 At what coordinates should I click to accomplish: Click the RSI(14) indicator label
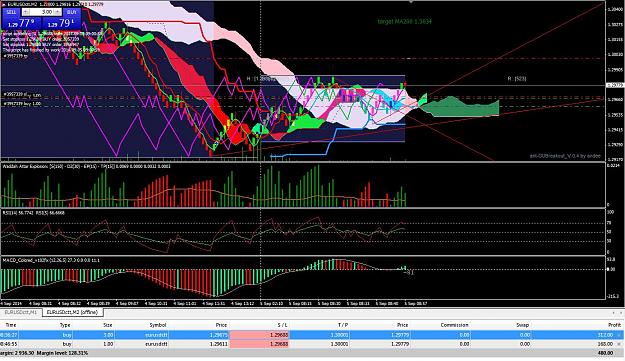click(x=33, y=213)
